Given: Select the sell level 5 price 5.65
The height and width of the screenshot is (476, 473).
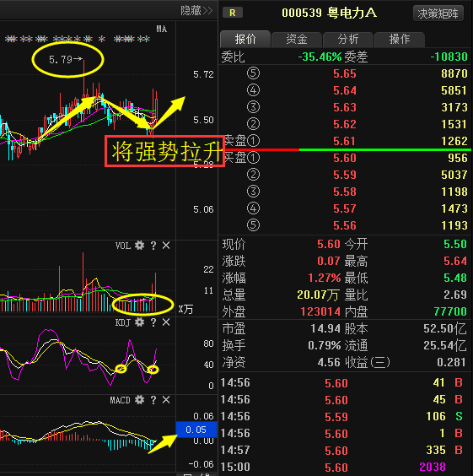Looking at the screenshot, I should pyautogui.click(x=345, y=73).
